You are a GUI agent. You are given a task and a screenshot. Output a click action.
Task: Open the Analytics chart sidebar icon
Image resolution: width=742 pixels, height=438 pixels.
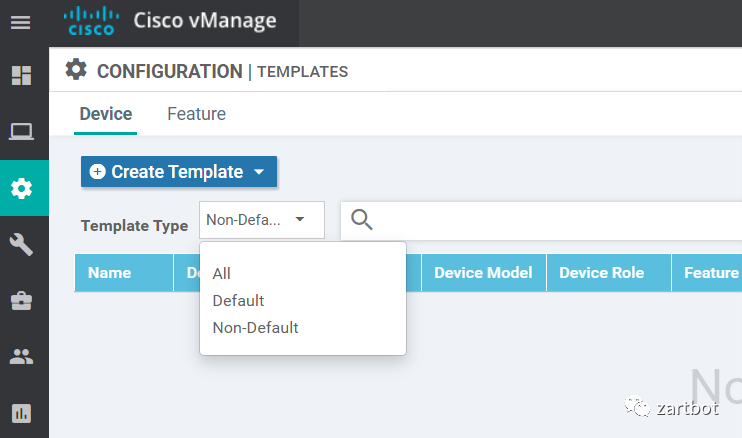coord(21,412)
